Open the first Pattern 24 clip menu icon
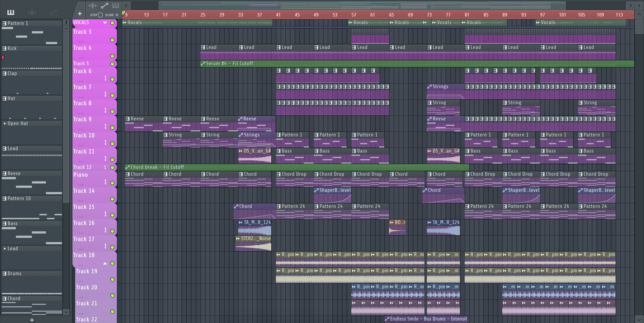 [278, 206]
